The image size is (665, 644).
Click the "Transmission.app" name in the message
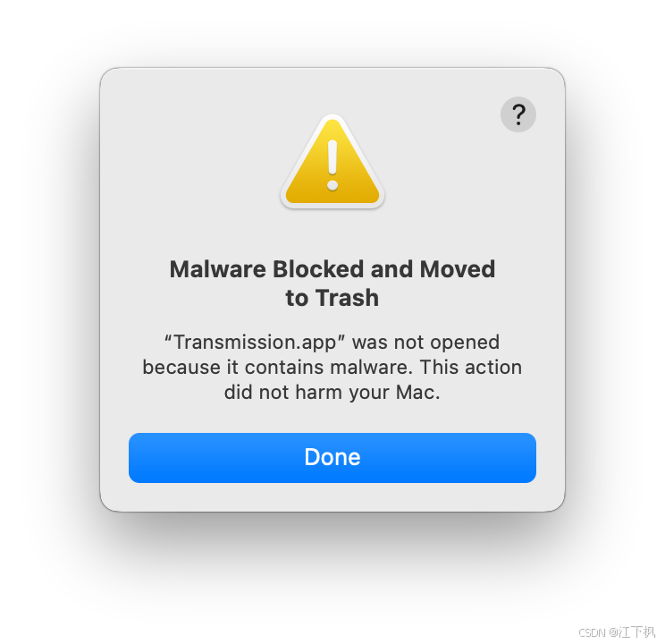[255, 343]
